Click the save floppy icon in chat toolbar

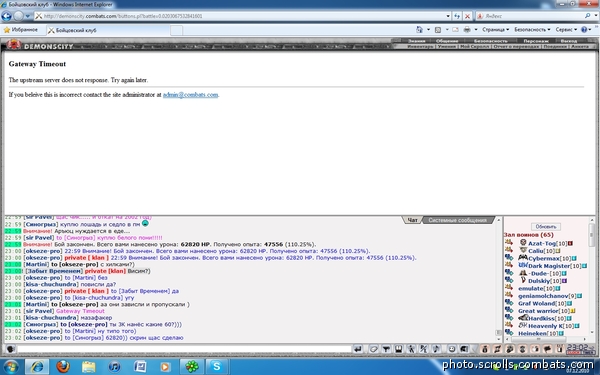(x=398, y=349)
